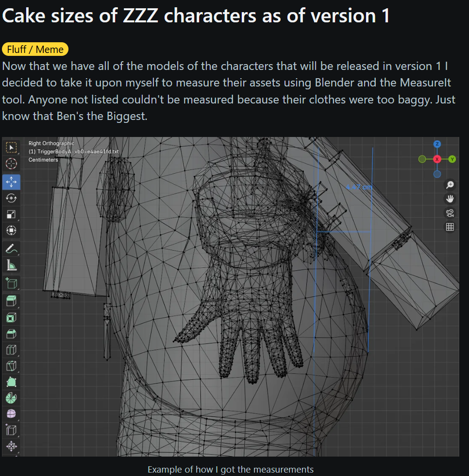Click the red X axis gizmo

click(x=437, y=159)
